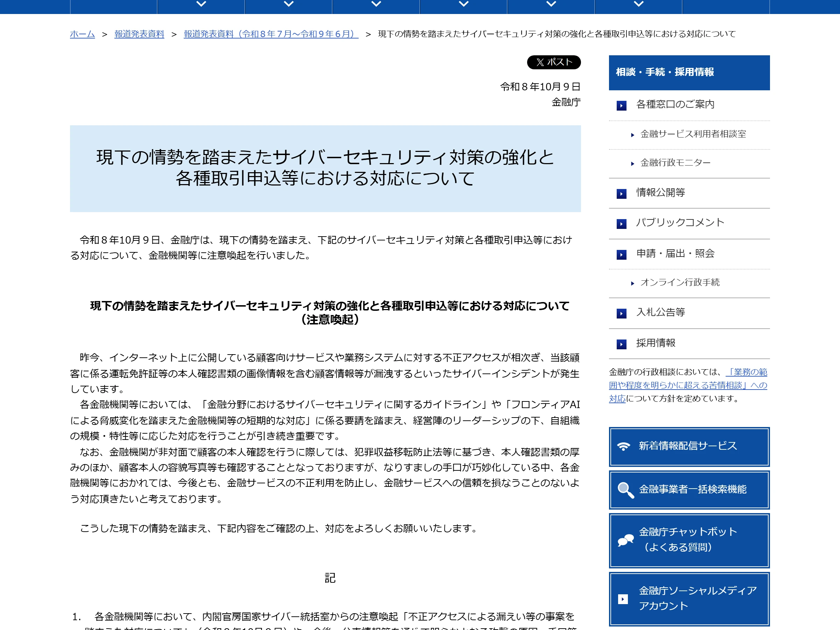
Task: Click the arrow icon beside 各種窓口のご案内
Action: pyautogui.click(x=621, y=105)
